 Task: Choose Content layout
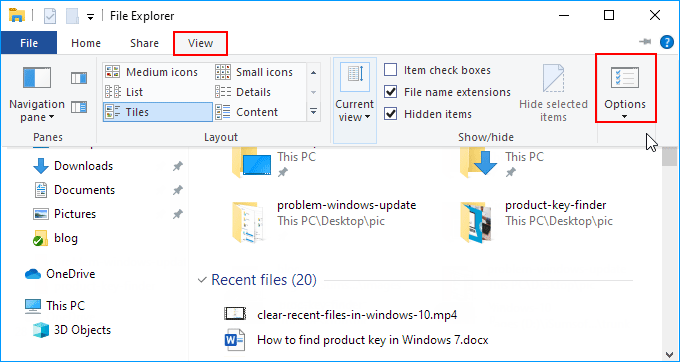tap(260, 112)
